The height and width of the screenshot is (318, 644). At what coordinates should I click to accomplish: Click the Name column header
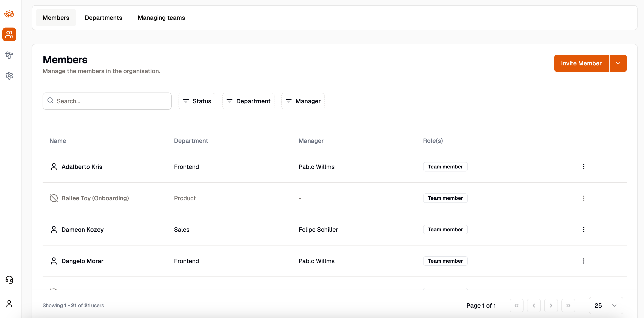tap(58, 141)
